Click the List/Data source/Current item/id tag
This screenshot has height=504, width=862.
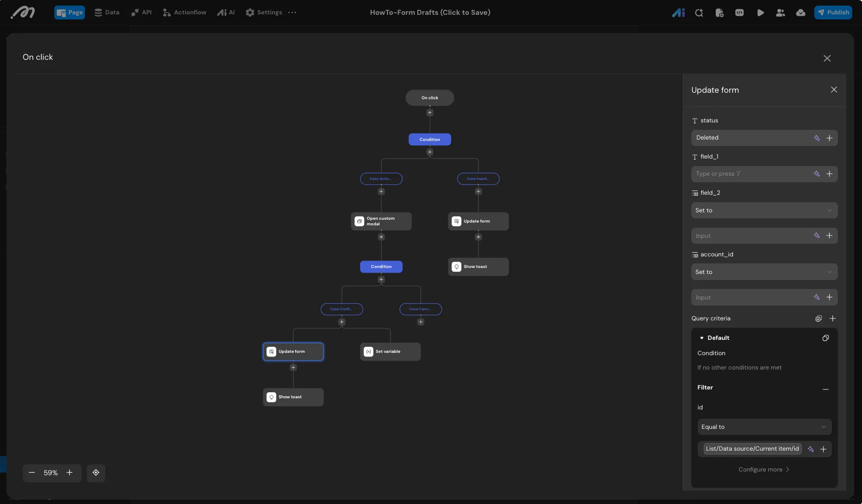(x=753, y=449)
